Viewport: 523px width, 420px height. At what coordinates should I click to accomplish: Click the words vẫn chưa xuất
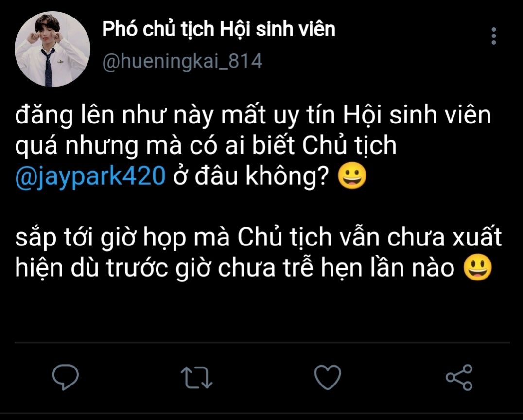(x=420, y=237)
